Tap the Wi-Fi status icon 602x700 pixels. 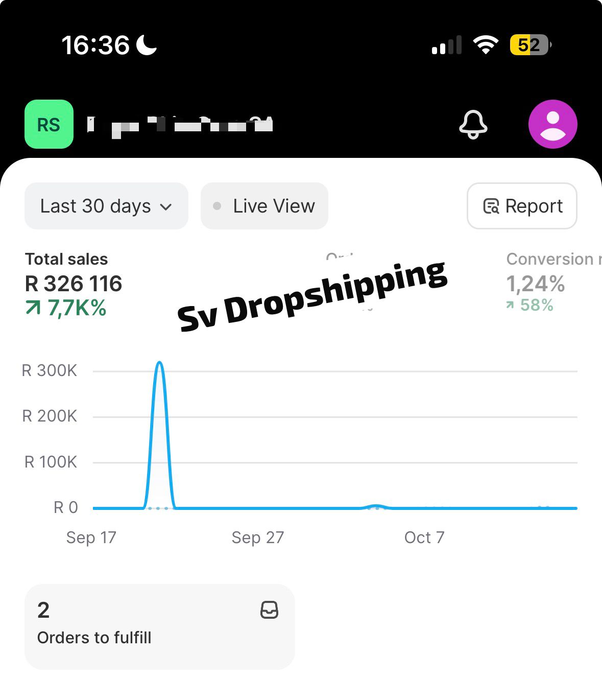pyautogui.click(x=486, y=45)
